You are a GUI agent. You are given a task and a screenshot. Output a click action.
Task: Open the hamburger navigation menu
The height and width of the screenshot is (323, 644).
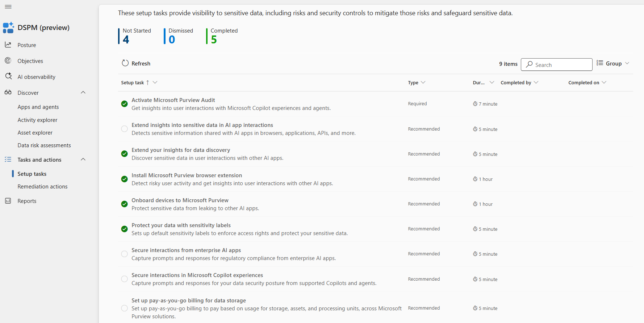(x=8, y=7)
